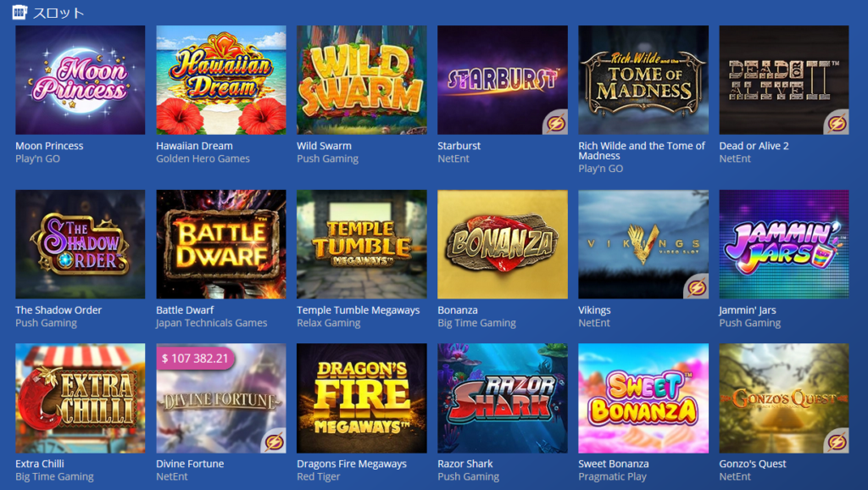The height and width of the screenshot is (490, 868).
Task: Click the slot machine icon beside スロット heading
Action: pos(19,12)
